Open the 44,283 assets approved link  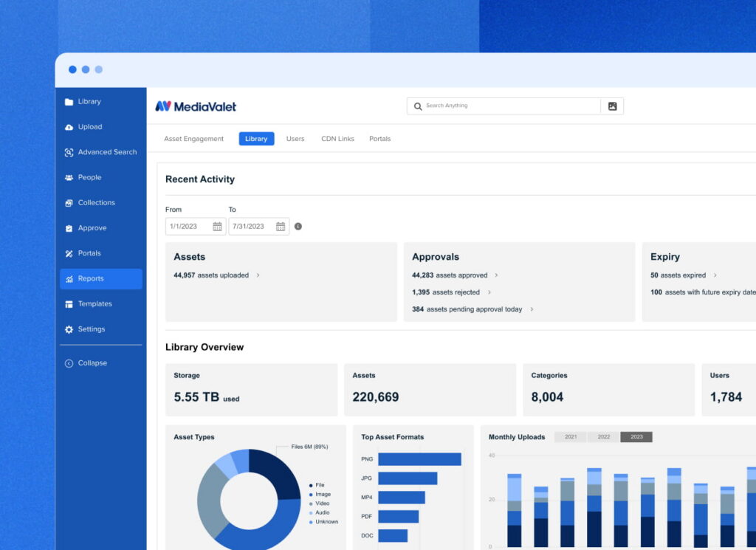coord(450,275)
